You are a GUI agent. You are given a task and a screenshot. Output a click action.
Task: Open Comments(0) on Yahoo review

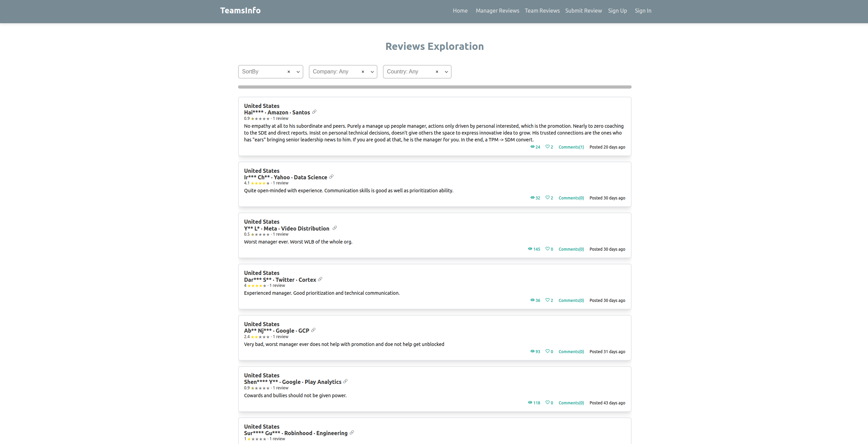(571, 198)
